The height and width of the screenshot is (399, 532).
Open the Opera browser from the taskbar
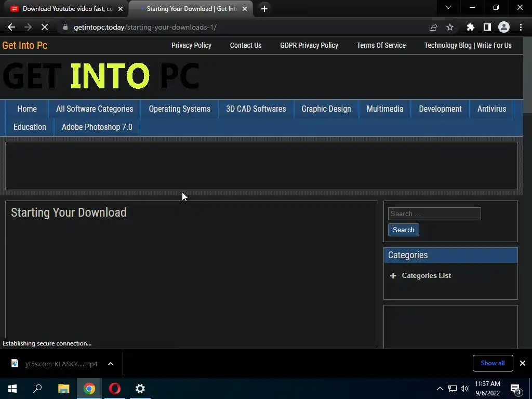(115, 389)
